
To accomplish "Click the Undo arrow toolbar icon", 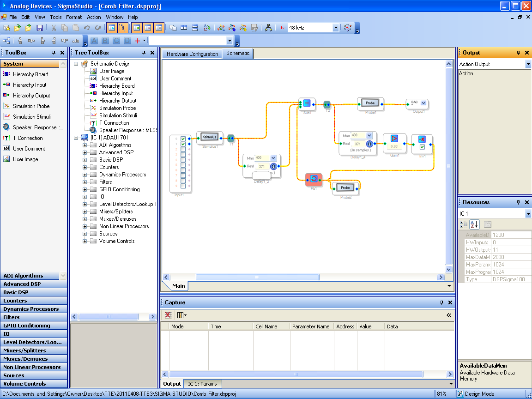I will 87,28.
